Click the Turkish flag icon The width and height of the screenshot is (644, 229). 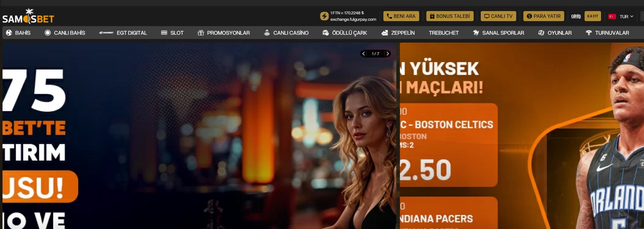(x=612, y=16)
